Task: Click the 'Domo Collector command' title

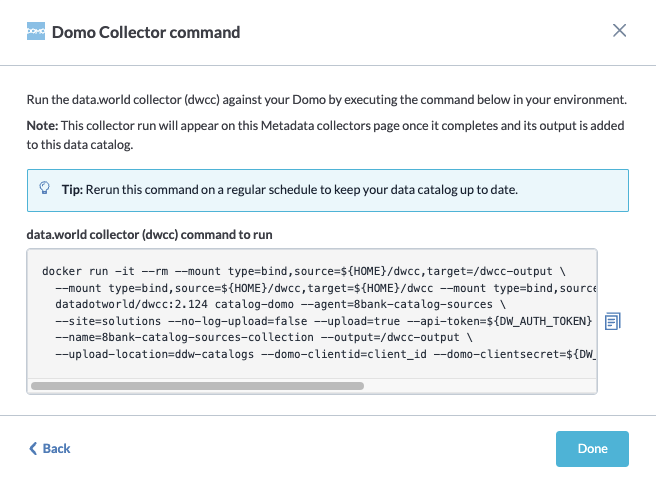Action: pyautogui.click(x=146, y=32)
